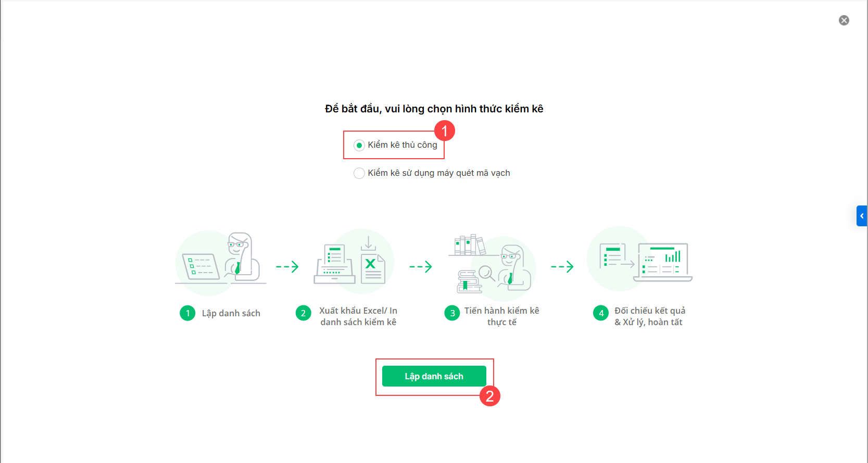This screenshot has width=868, height=463.
Task: Click the green step number 4 badge
Action: [601, 313]
